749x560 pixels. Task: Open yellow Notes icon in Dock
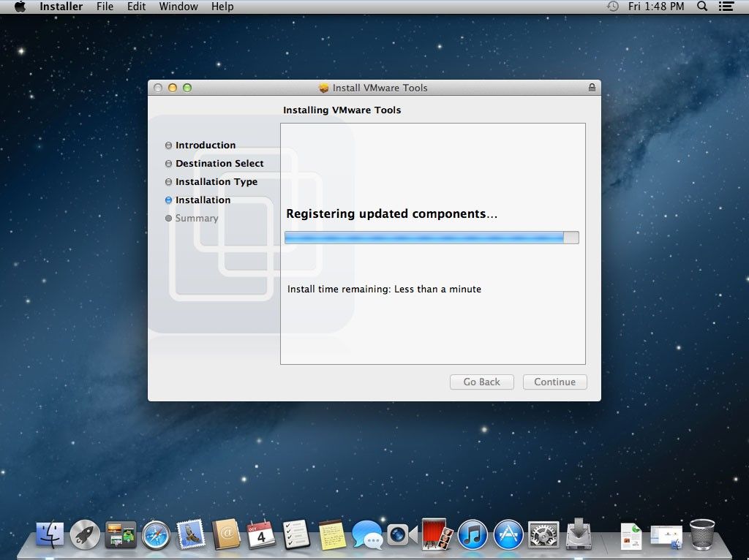[332, 534]
